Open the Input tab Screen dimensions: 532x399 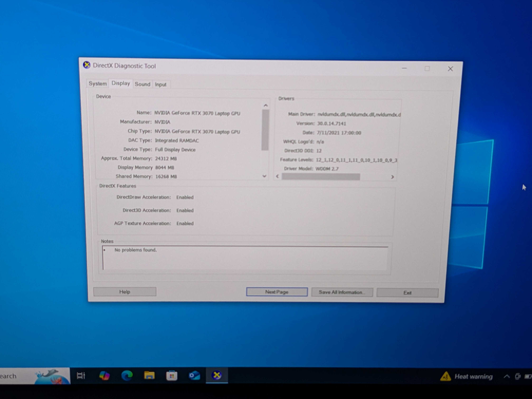161,84
